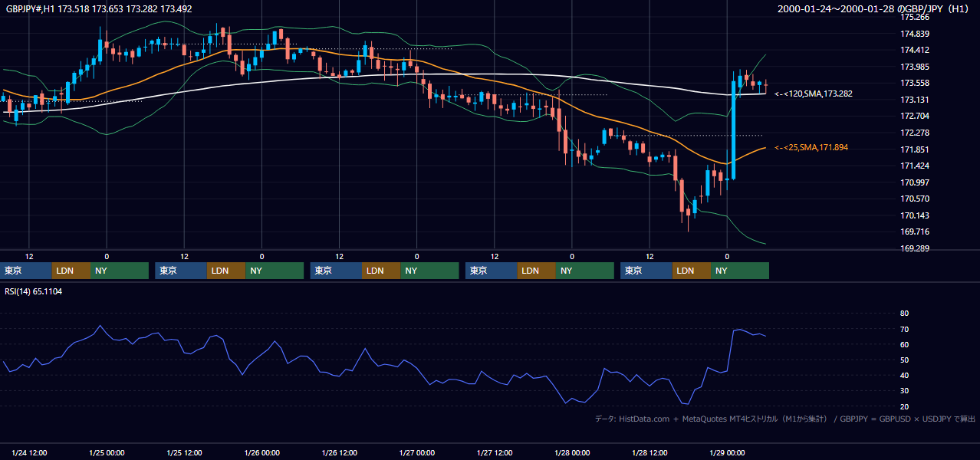This screenshot has width=980, height=460.
Task: Click price axis label 169.716
Action: click(913, 232)
